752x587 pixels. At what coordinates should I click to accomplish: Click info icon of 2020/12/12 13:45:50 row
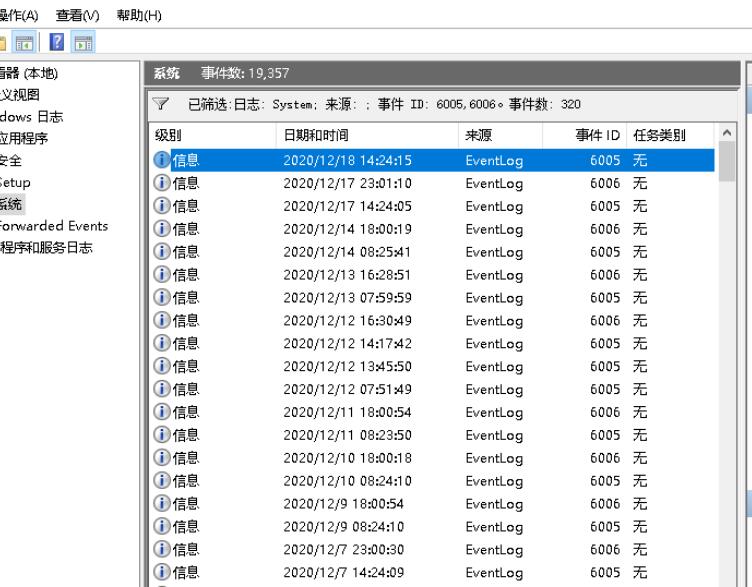[x=162, y=366]
